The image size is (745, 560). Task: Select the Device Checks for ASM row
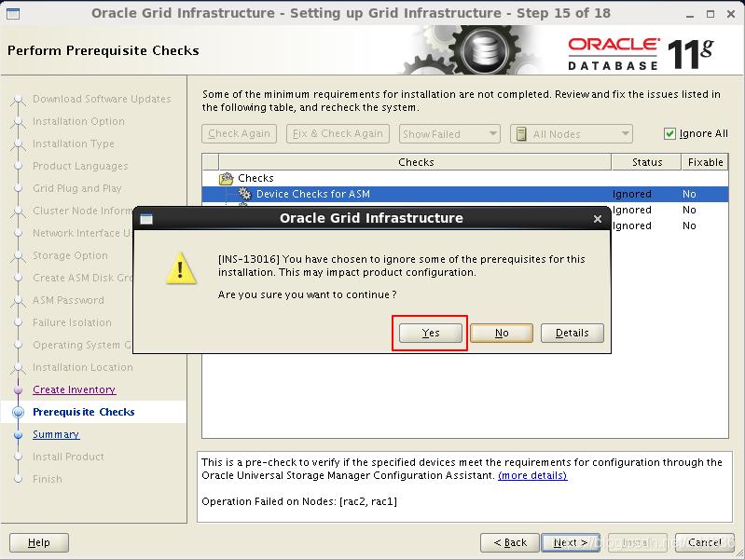pyautogui.click(x=464, y=194)
